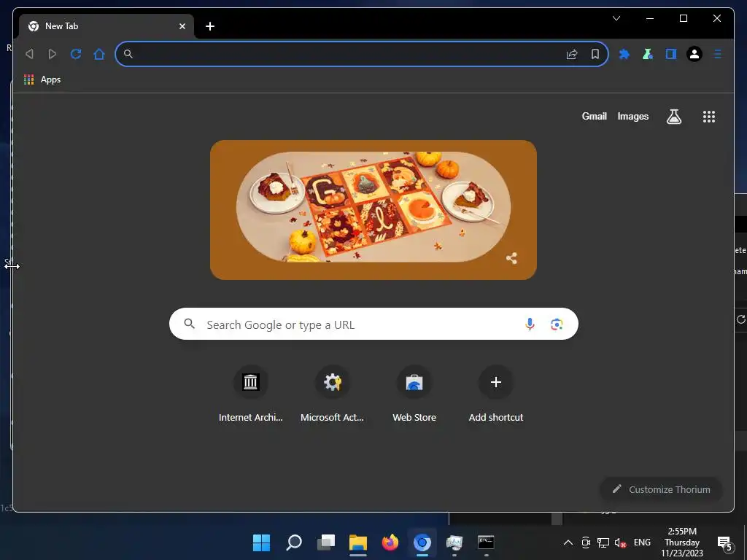This screenshot has width=747, height=560.
Task: Go back with the browser back arrow
Action: point(29,54)
